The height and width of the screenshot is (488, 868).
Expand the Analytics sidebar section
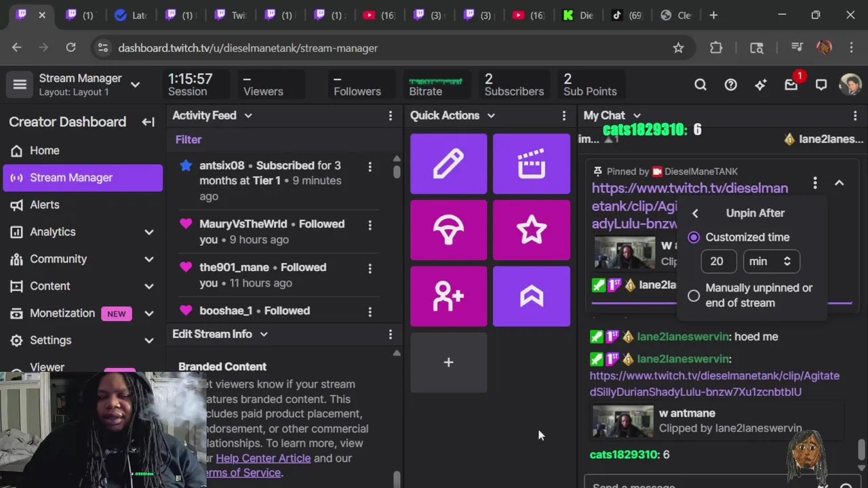point(149,232)
